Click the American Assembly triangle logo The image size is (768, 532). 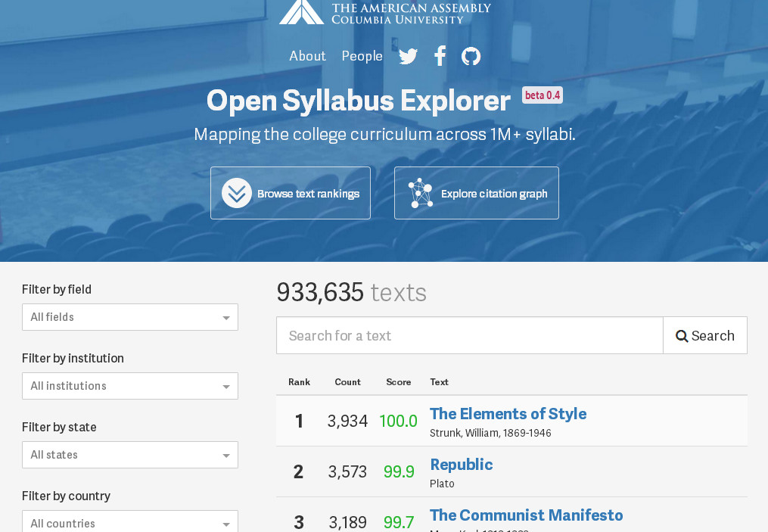point(301,12)
